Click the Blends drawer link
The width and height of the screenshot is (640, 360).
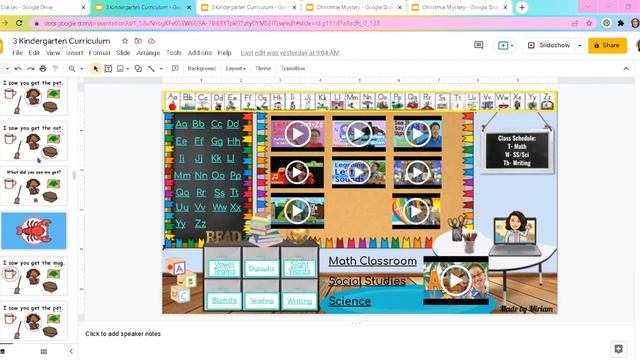pos(224,300)
